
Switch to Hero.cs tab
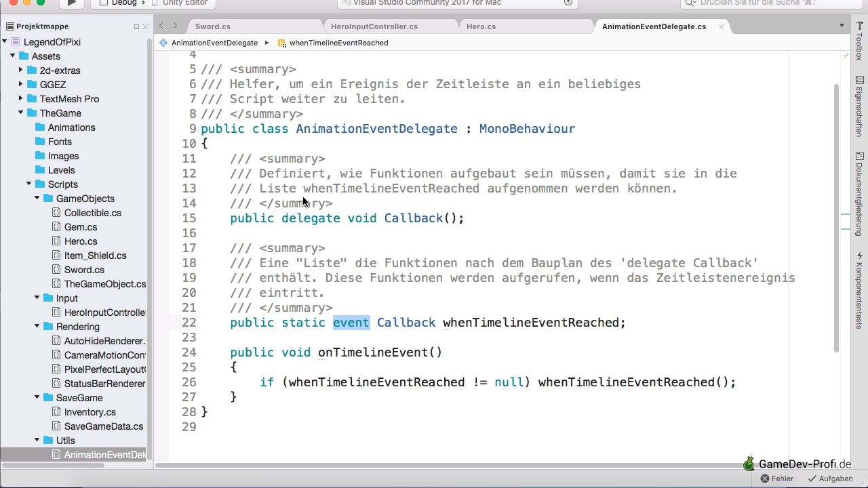pyautogui.click(x=481, y=26)
